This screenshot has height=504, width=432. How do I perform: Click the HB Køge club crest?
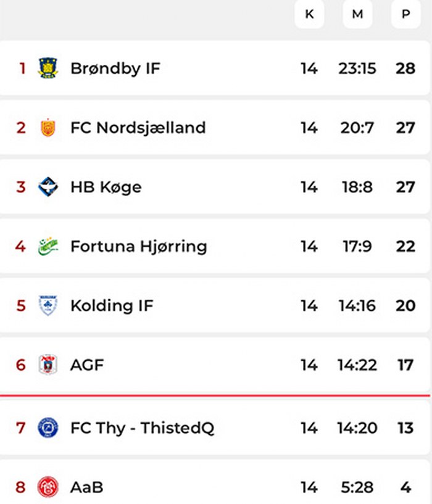(x=48, y=187)
